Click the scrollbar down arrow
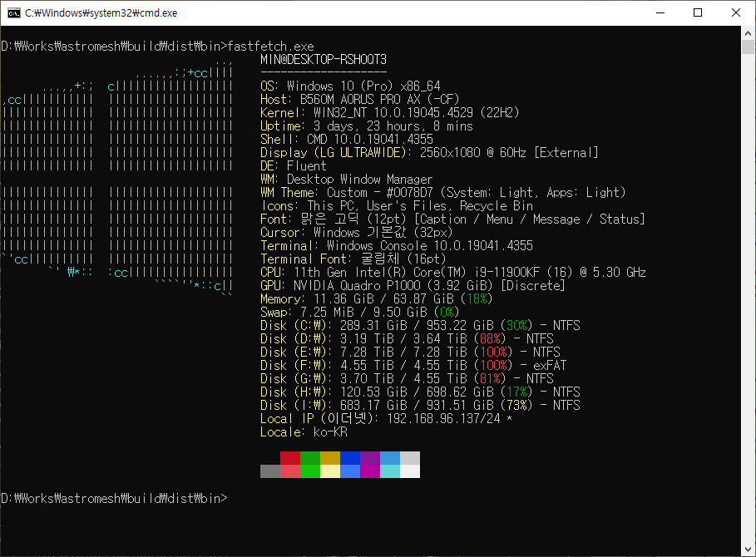 (x=749, y=550)
